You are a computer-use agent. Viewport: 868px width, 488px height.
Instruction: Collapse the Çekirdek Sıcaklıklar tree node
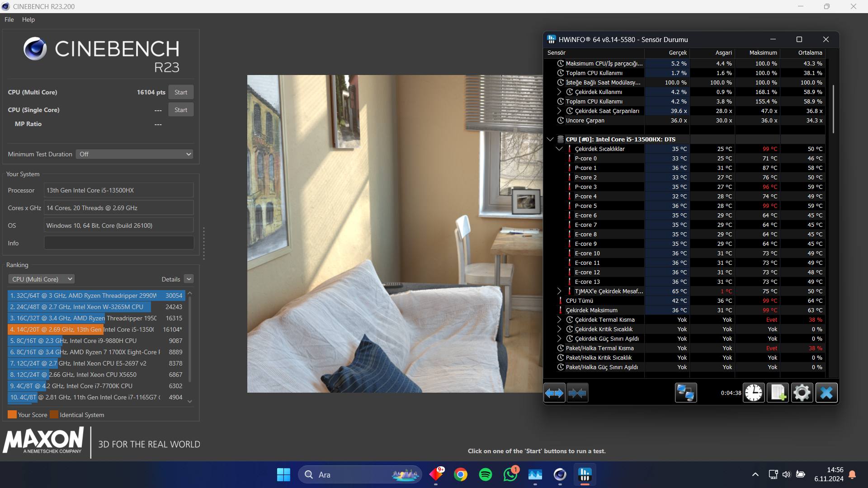click(559, 149)
